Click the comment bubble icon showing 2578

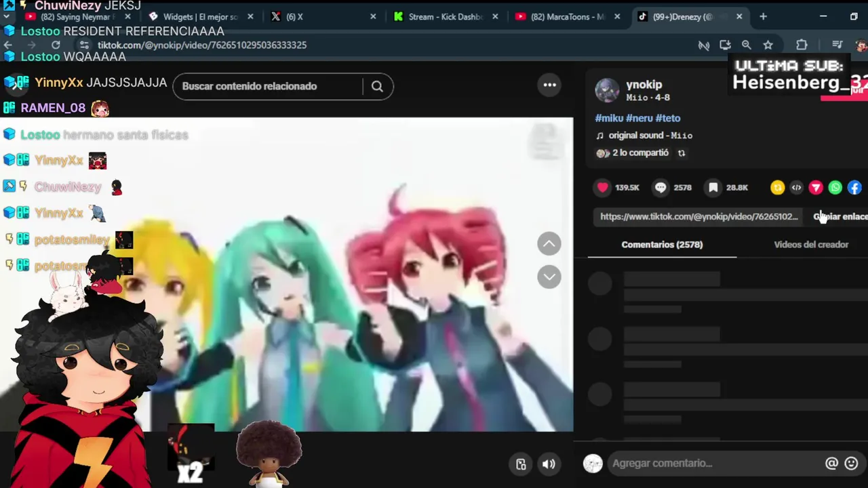(660, 188)
